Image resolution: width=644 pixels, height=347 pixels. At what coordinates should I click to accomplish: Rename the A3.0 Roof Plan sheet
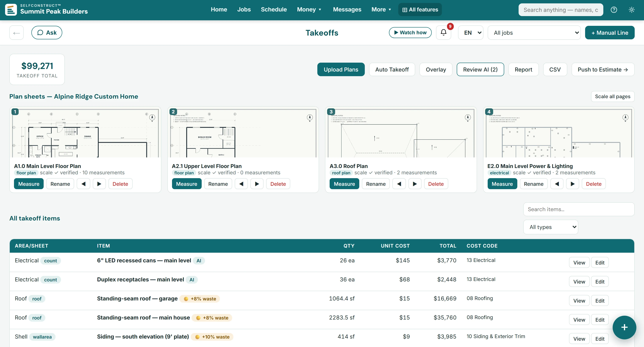(376, 184)
